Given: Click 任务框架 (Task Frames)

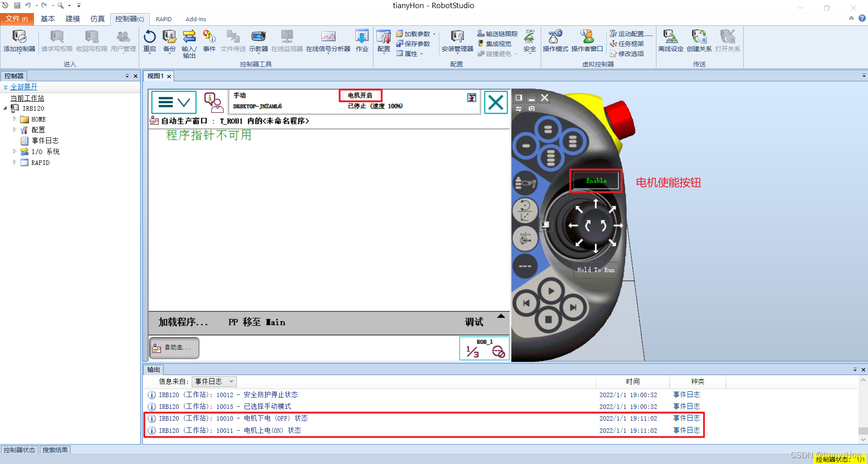Looking at the screenshot, I should click(x=627, y=44).
